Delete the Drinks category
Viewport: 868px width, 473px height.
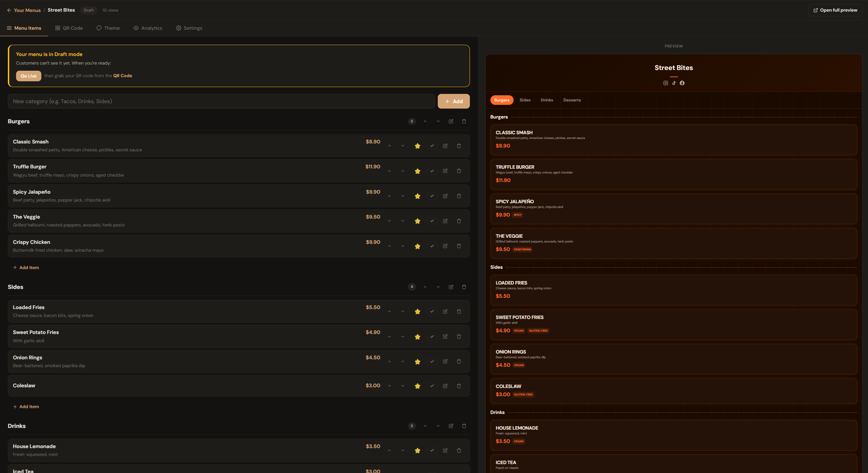coord(464,426)
